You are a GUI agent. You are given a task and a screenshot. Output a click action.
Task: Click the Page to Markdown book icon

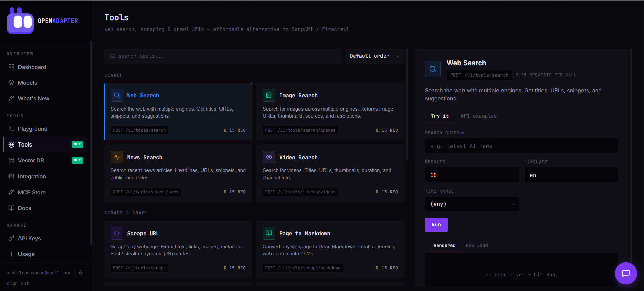tap(269, 233)
